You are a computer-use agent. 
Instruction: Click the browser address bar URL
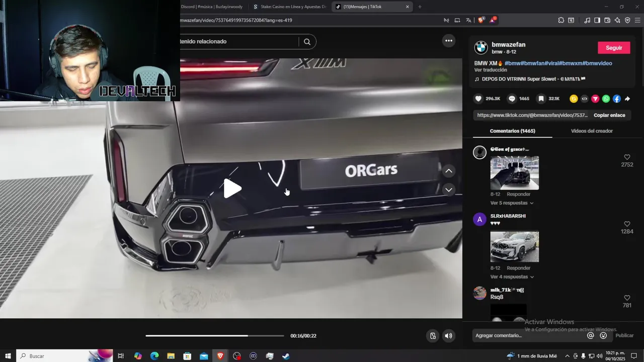(x=236, y=20)
